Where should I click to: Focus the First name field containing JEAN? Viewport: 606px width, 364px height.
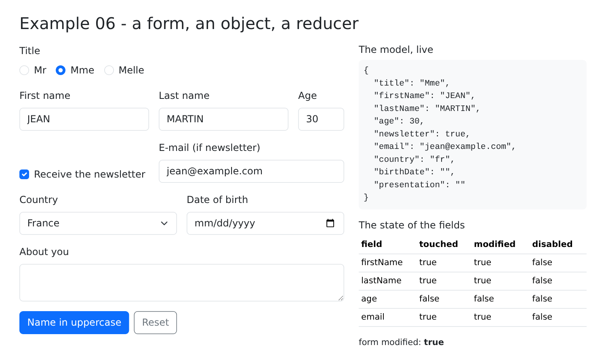[x=84, y=119]
